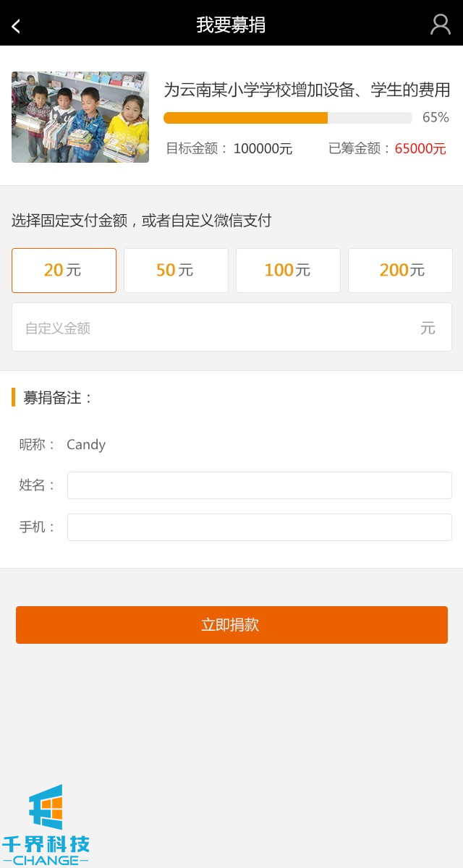Viewport: 463px width, 868px height.
Task: Click the 姓名 name input box
Action: pyautogui.click(x=259, y=485)
